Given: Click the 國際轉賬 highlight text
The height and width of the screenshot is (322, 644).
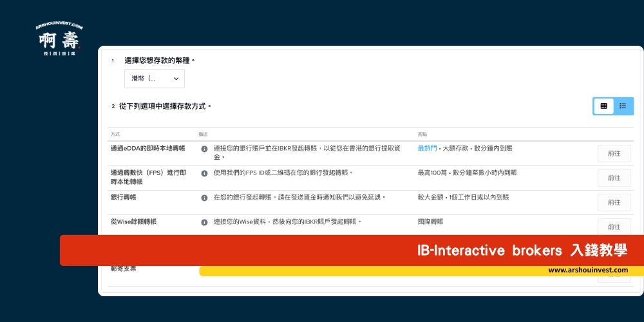Looking at the screenshot, I should point(430,222).
